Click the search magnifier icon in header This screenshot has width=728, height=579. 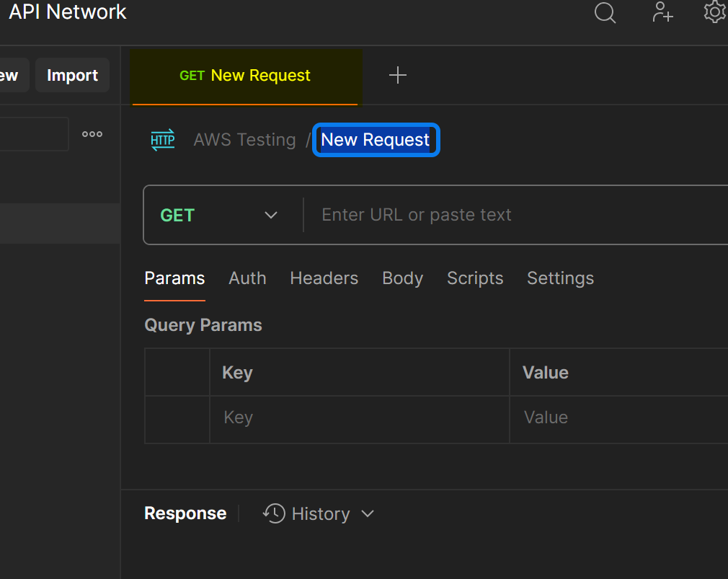tap(605, 13)
